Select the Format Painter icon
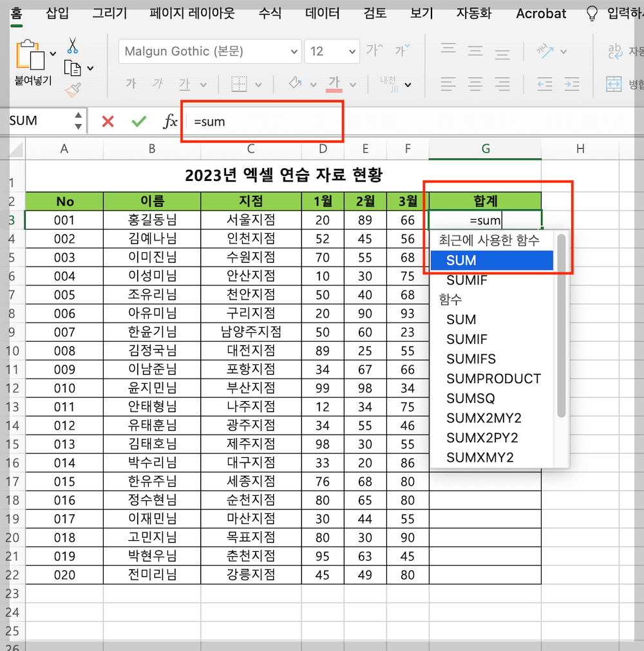The width and height of the screenshot is (644, 651). tap(73, 90)
